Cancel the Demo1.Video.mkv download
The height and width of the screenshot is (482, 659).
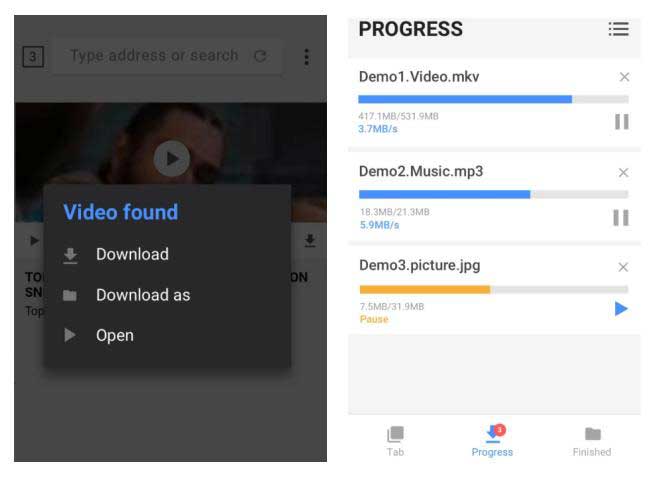click(624, 77)
